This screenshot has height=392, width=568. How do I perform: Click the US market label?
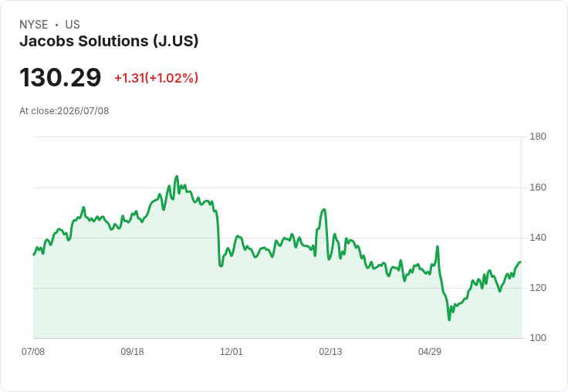[73, 25]
